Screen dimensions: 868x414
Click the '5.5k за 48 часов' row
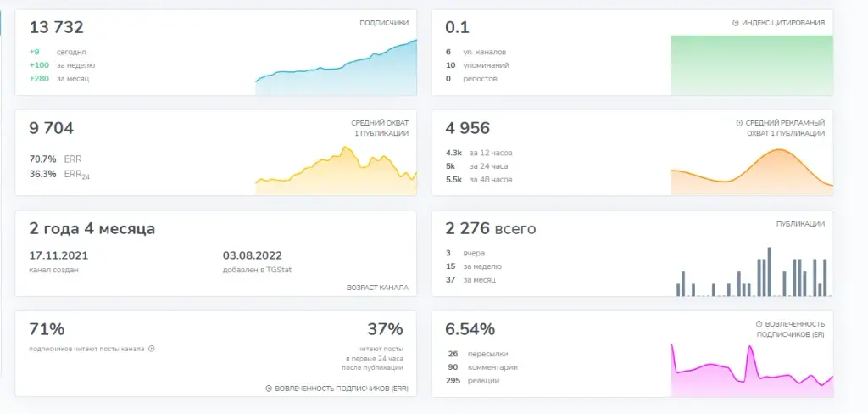[x=479, y=180]
